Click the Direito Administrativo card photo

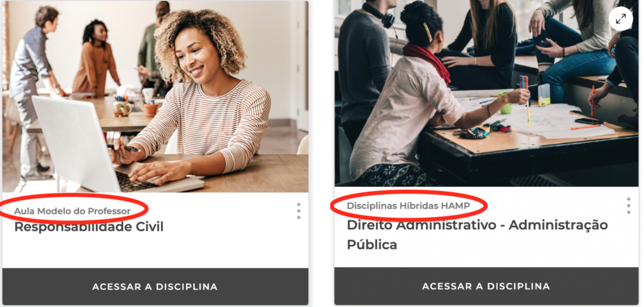[x=486, y=93]
